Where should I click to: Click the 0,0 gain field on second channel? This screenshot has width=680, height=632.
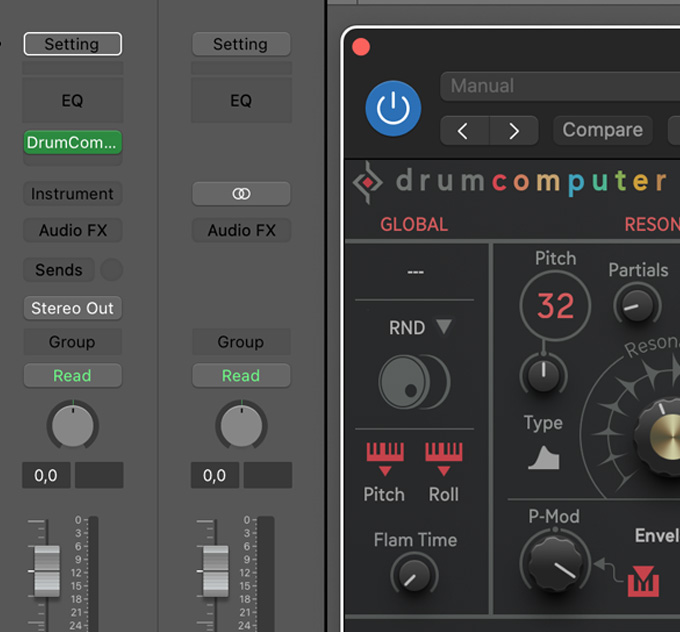(x=215, y=475)
